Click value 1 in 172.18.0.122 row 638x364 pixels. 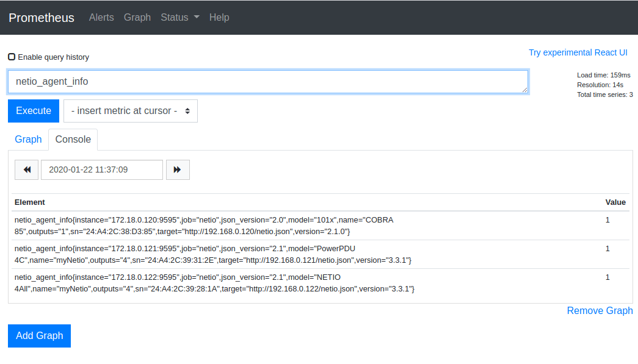[607, 277]
